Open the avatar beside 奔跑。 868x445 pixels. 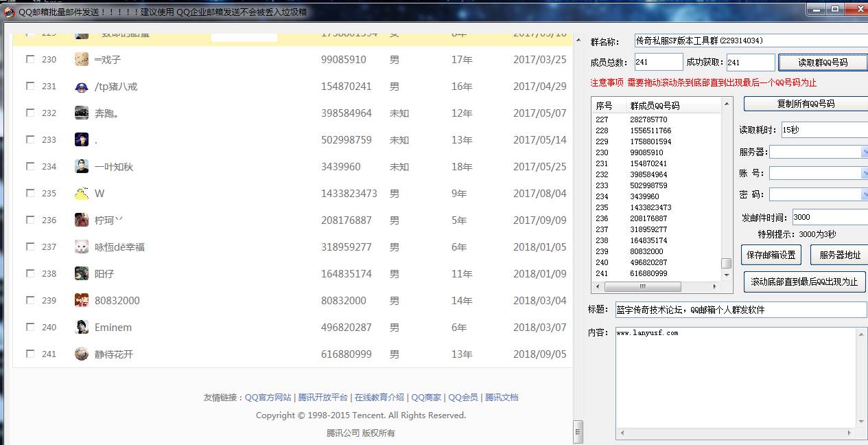[82, 113]
